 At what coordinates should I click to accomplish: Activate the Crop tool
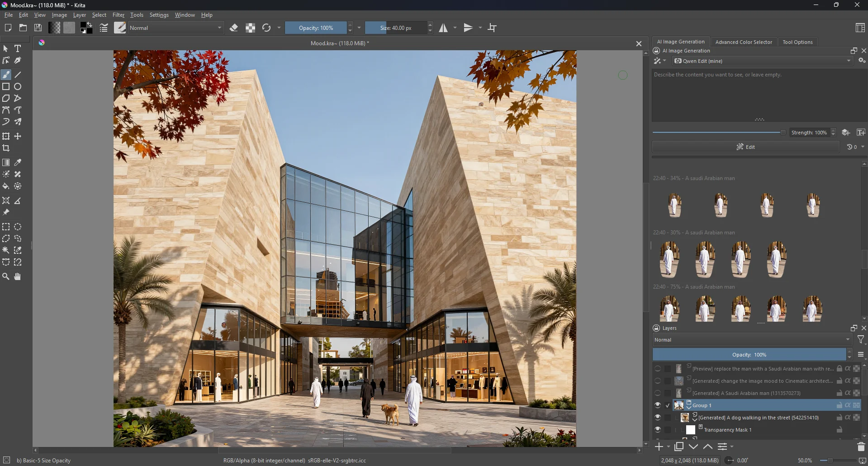coord(6,147)
